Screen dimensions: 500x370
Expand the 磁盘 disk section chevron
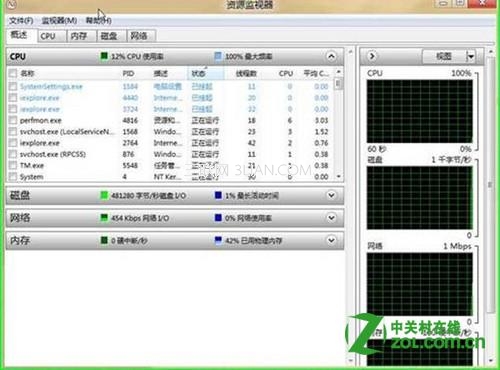pyautogui.click(x=331, y=195)
